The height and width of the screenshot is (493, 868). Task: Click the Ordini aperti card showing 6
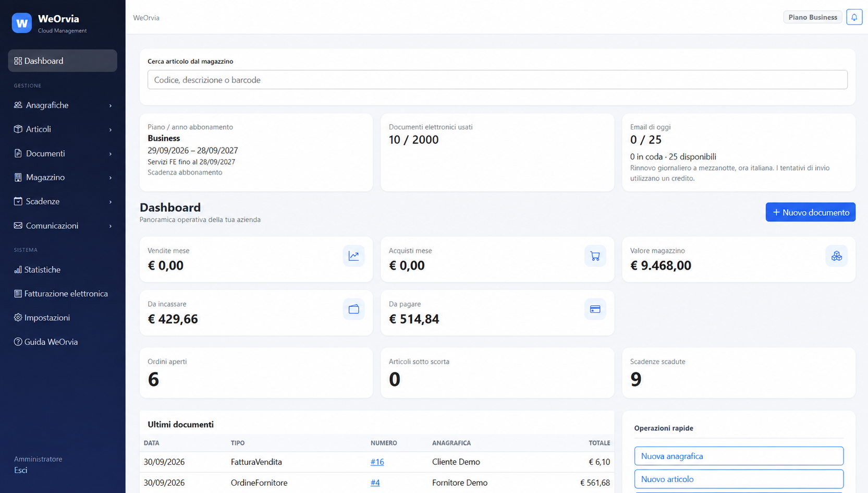(256, 373)
